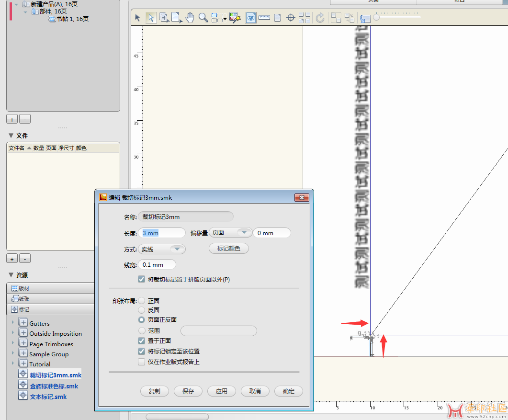Click the rotate refresh arrow icon
This screenshot has width=508, height=420.
tap(320, 18)
